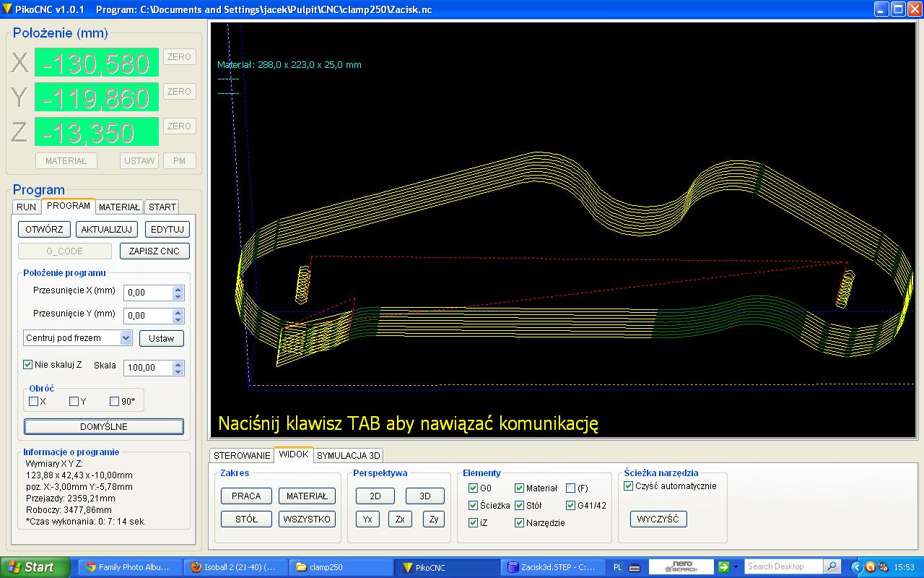This screenshot has width=924, height=578.
Task: Click EDYTUJ button
Action: click(167, 230)
